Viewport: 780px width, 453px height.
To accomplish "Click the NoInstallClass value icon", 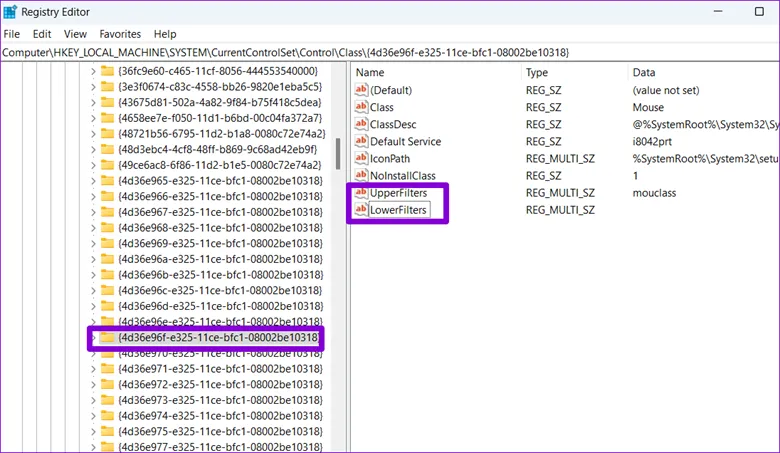I will [x=361, y=175].
